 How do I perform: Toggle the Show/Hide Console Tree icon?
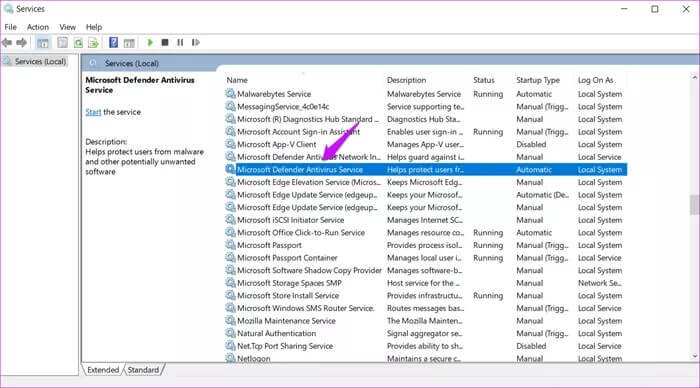point(43,43)
